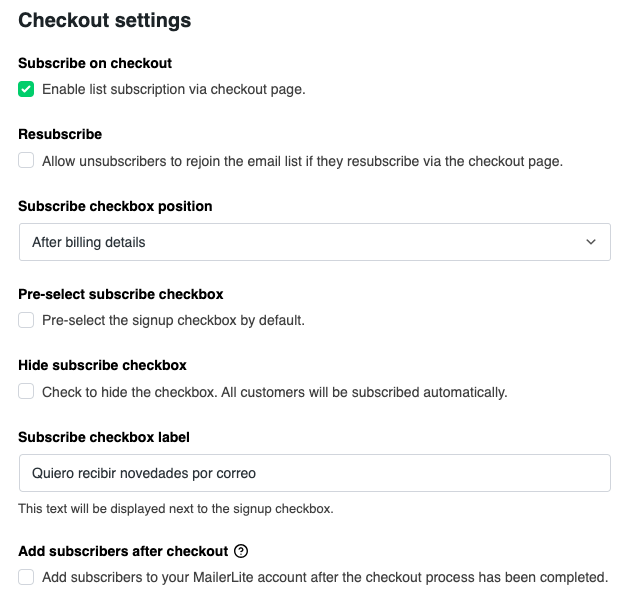The image size is (623, 604).
Task: Check the box to hide the subscribe checkbox
Action: point(26,391)
